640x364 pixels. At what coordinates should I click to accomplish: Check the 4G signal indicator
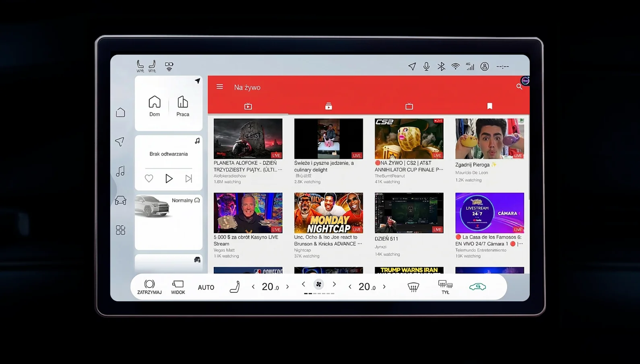pyautogui.click(x=470, y=66)
